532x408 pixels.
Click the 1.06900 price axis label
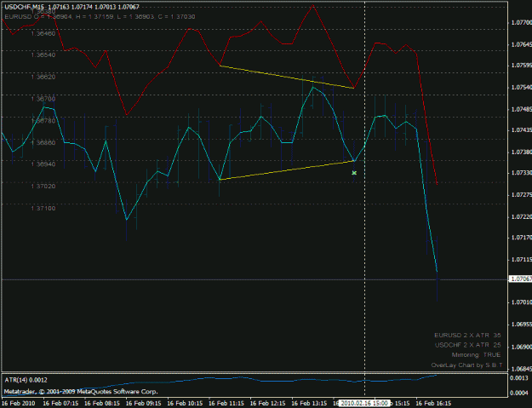coord(521,347)
